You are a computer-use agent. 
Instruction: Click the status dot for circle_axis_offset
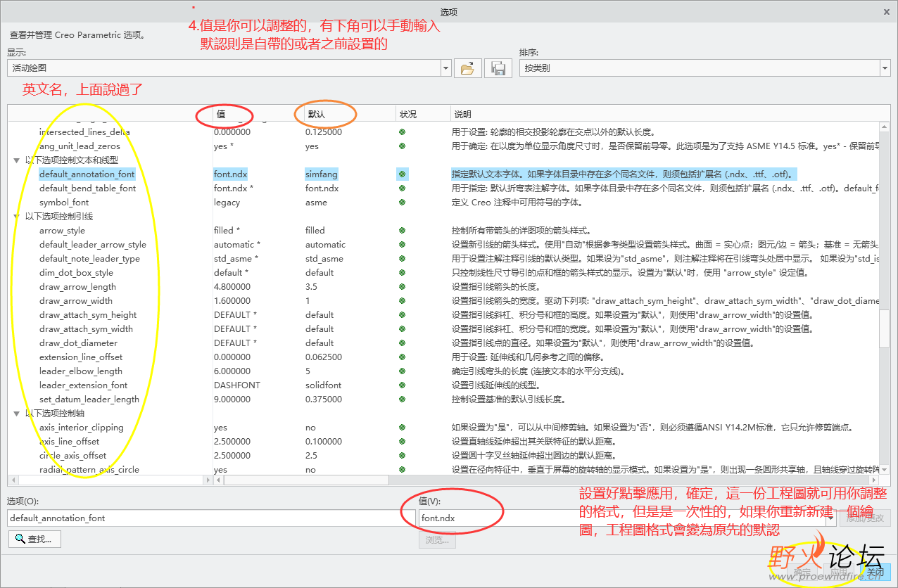click(x=402, y=456)
